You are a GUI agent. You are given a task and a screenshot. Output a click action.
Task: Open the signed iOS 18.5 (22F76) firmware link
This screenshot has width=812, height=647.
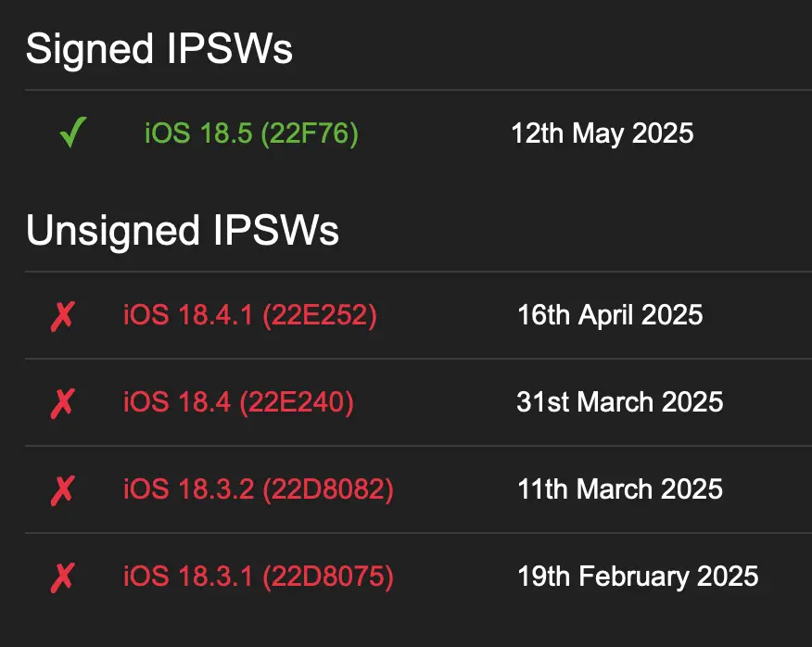click(250, 133)
